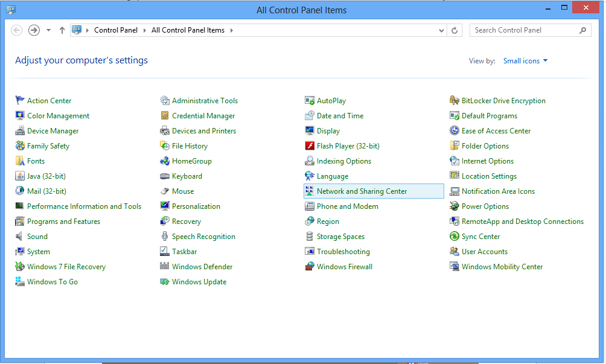Open the BitLocker Drive Encryption icon

[454, 100]
